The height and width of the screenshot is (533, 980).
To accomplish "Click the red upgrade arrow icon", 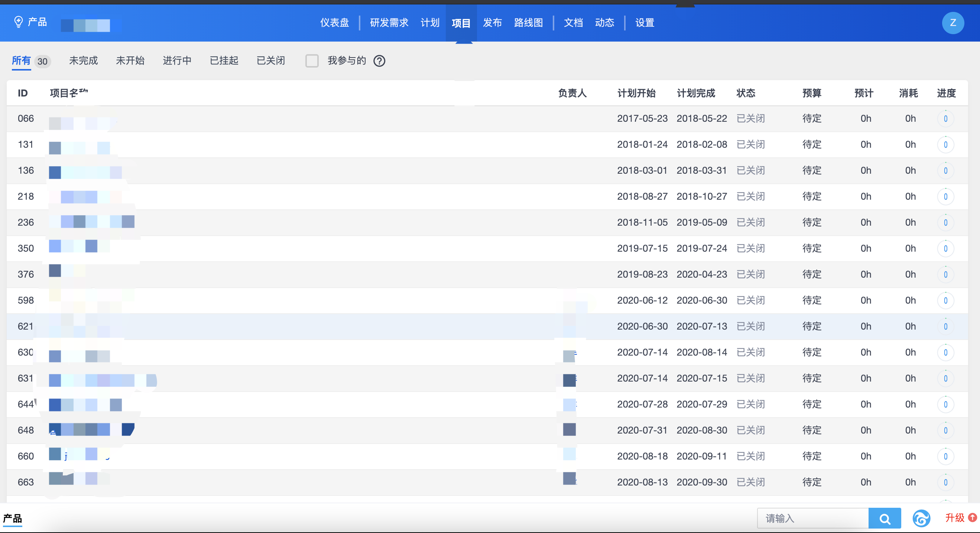I will point(972,517).
